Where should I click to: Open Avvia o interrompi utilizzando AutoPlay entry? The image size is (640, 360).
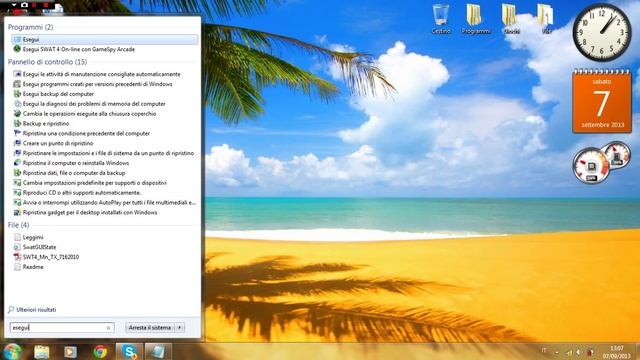(x=109, y=202)
